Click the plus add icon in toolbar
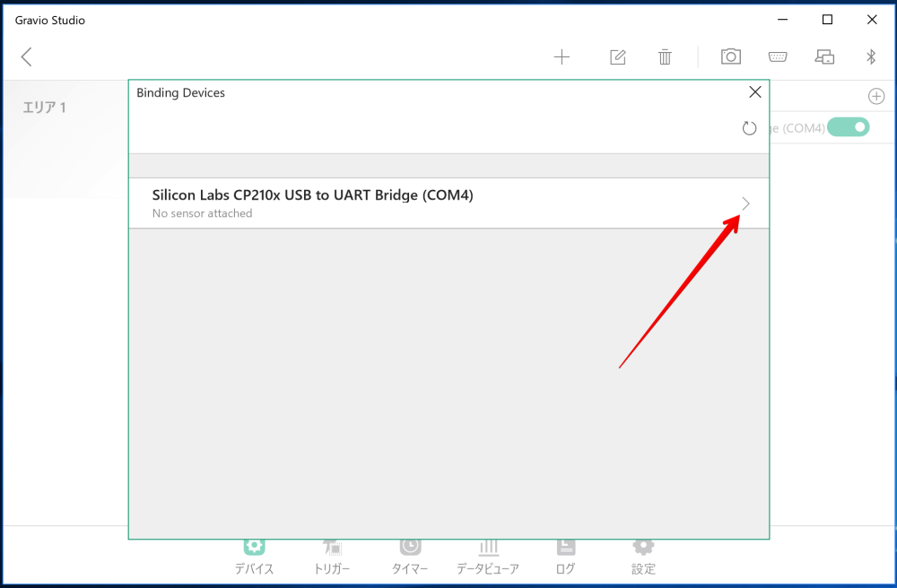Screen dimensions: 897x588 (562, 56)
